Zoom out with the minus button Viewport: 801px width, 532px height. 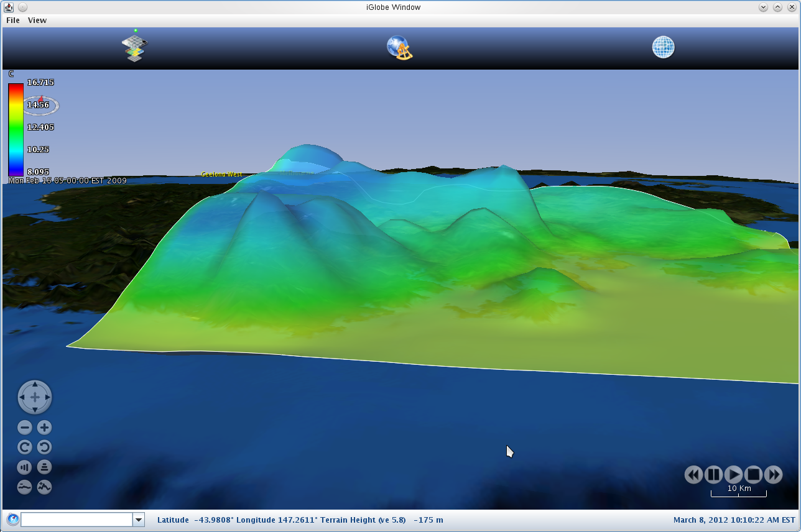coord(25,428)
